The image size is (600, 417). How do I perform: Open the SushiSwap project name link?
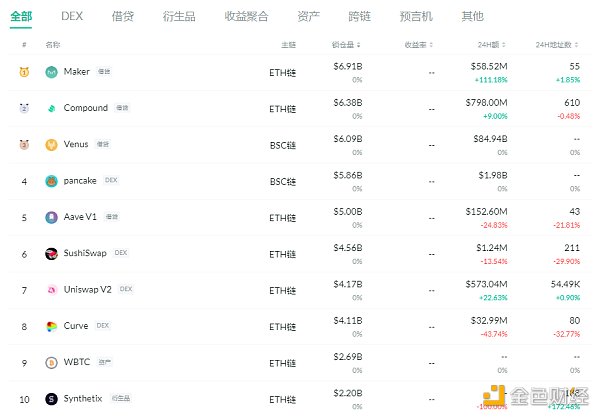86,254
